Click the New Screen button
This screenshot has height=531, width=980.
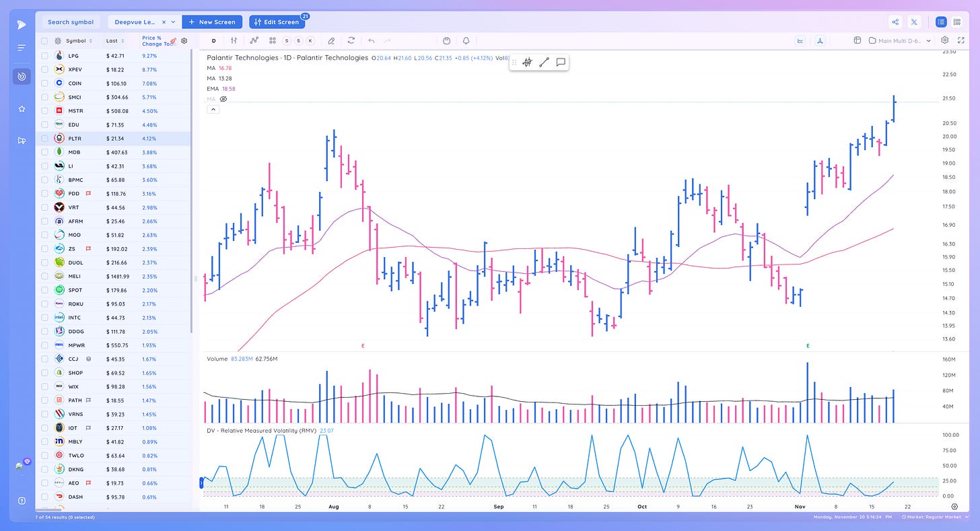(x=212, y=22)
